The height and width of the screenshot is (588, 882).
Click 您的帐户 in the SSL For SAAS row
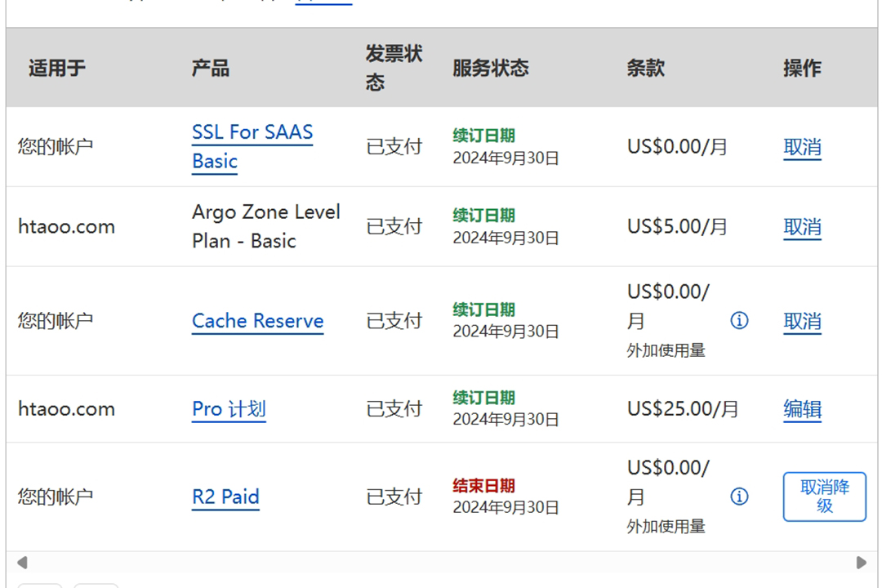(56, 147)
